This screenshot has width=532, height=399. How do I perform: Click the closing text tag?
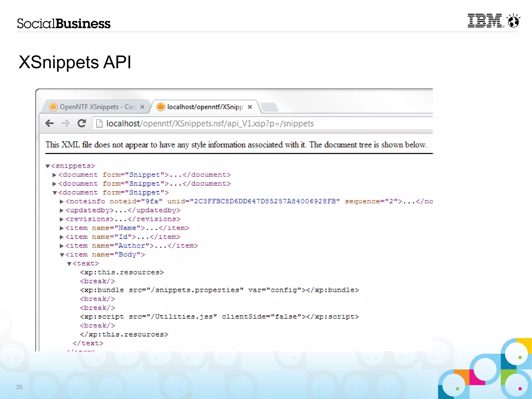tap(88, 343)
